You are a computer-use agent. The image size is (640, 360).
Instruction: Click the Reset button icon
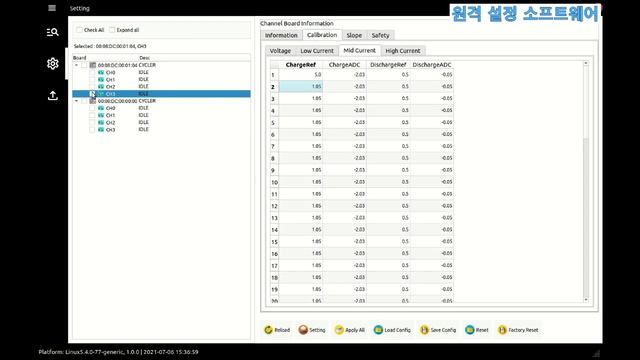click(469, 330)
